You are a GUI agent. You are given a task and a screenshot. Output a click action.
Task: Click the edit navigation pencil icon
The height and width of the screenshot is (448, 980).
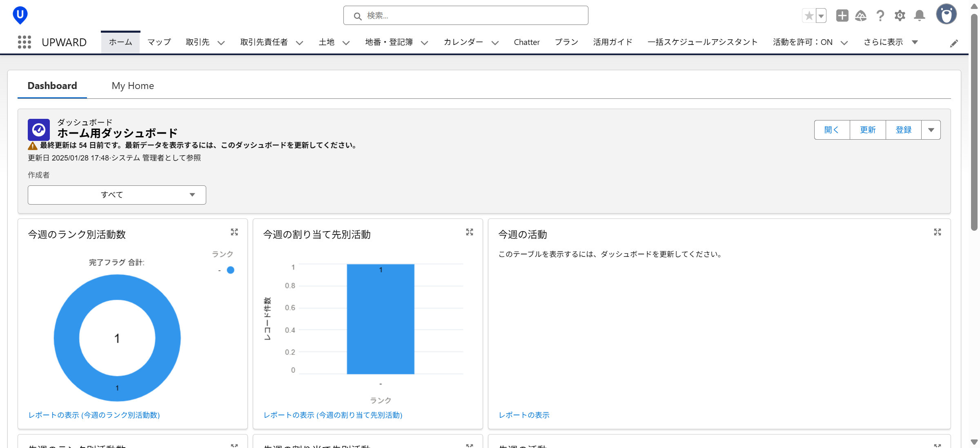[x=954, y=43]
